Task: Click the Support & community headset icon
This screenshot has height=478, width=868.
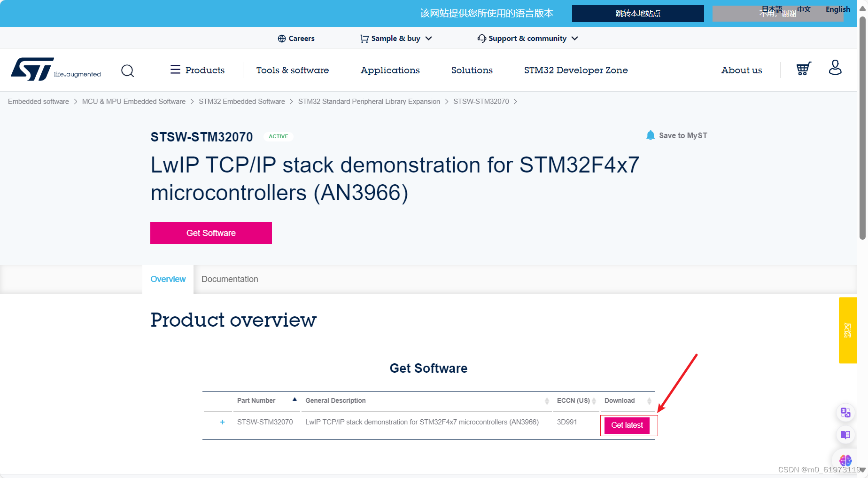Action: (x=481, y=38)
